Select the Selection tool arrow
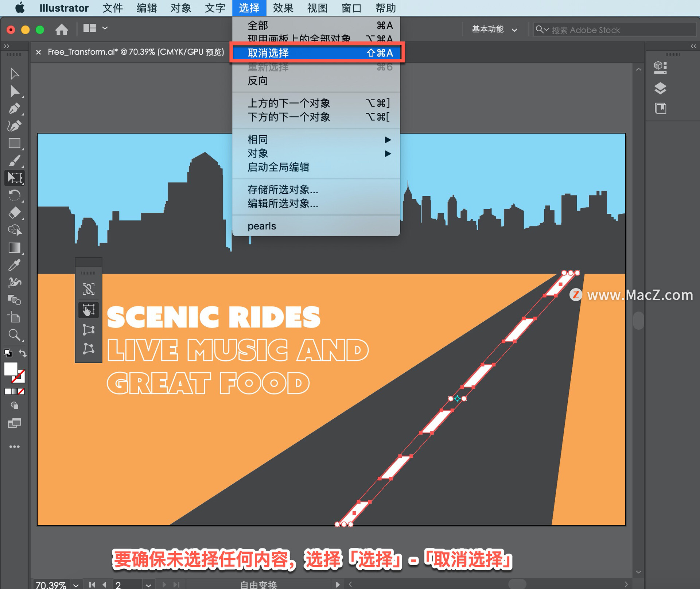This screenshot has height=589, width=700. [14, 73]
